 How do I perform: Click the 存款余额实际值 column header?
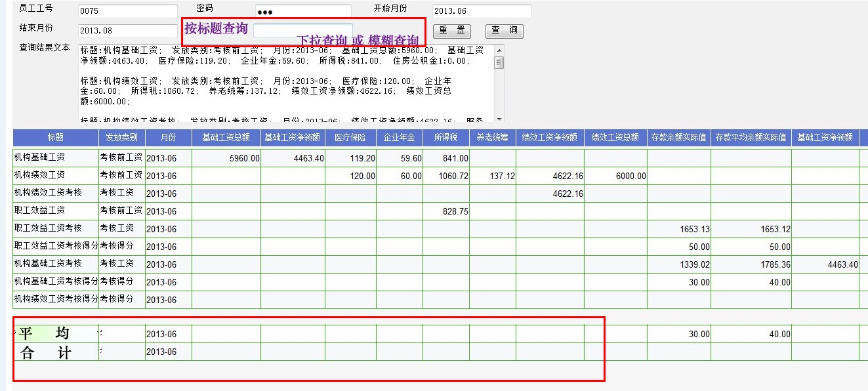pyautogui.click(x=678, y=138)
